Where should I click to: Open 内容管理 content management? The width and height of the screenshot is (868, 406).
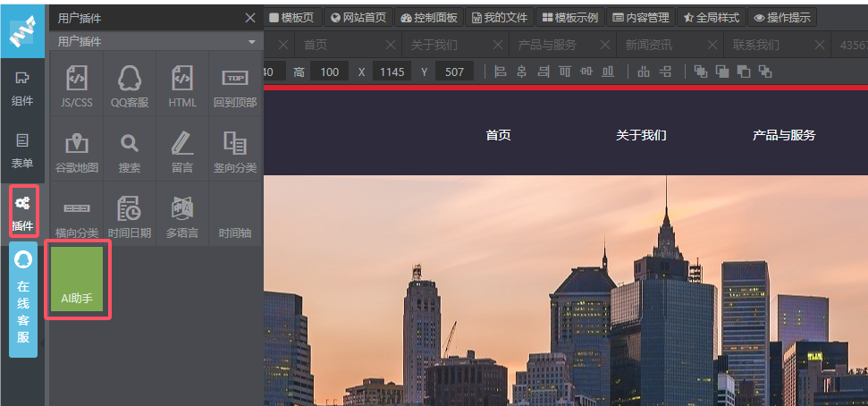click(641, 18)
